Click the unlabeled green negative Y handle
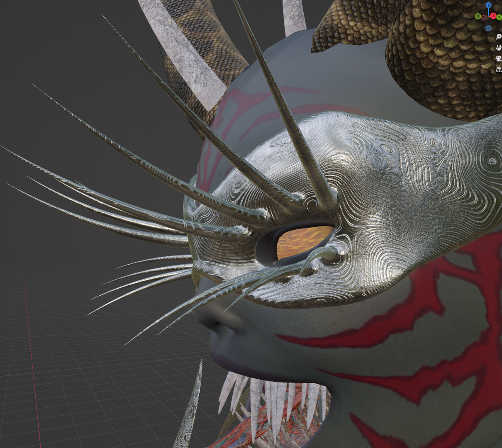 click(478, 16)
